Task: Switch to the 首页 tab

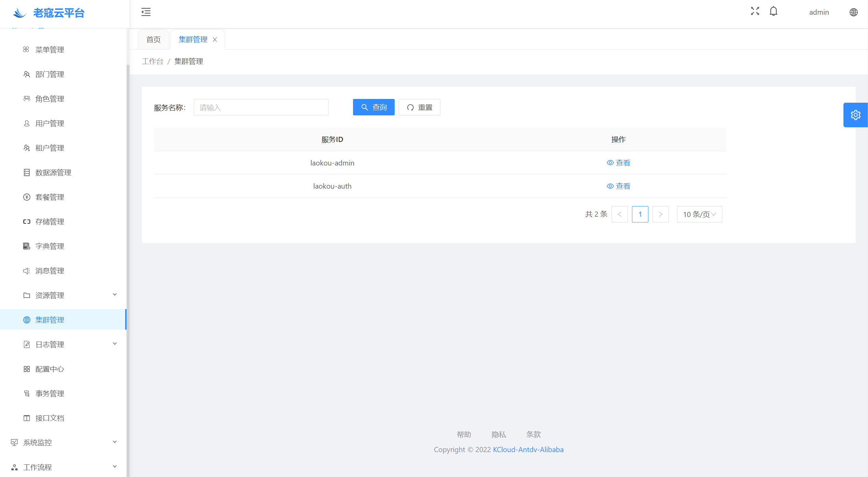Action: click(x=153, y=40)
